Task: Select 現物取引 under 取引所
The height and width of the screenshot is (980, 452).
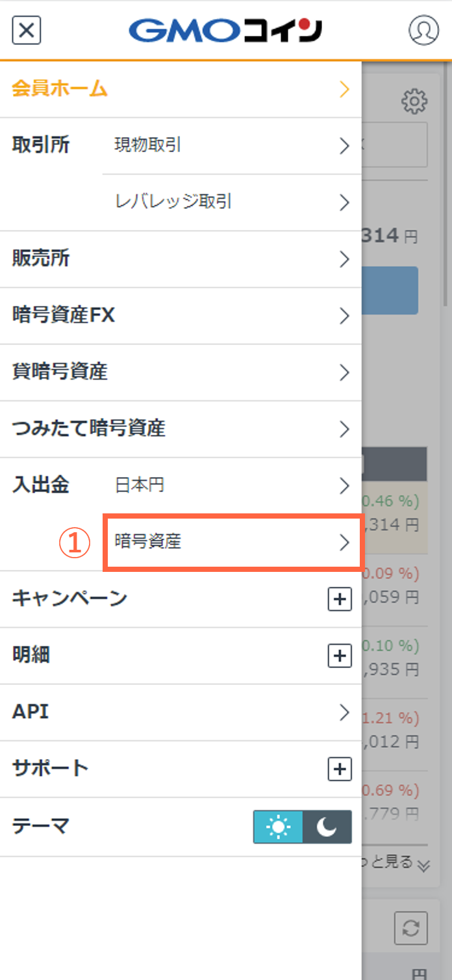Action: pos(232,146)
